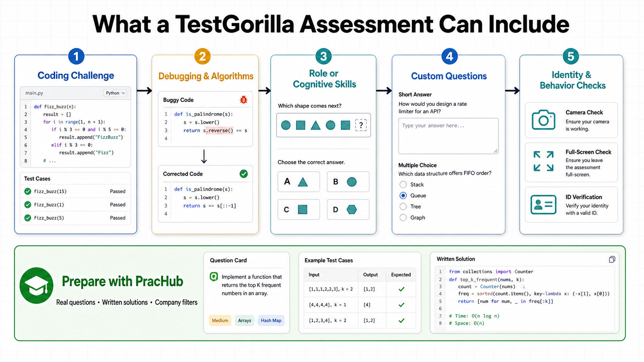Click the main.py file name

tap(34, 93)
